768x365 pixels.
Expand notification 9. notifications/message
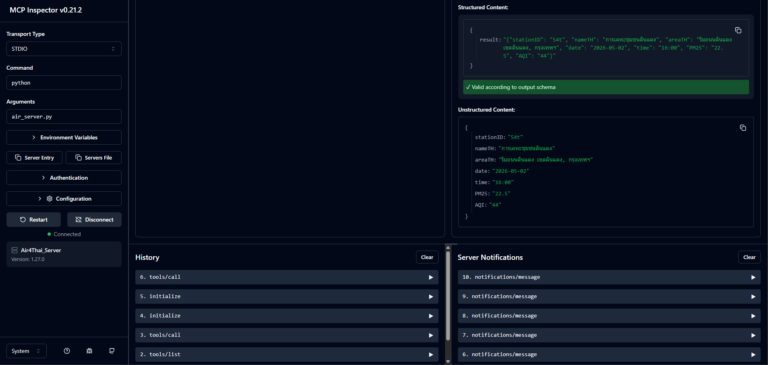click(609, 296)
